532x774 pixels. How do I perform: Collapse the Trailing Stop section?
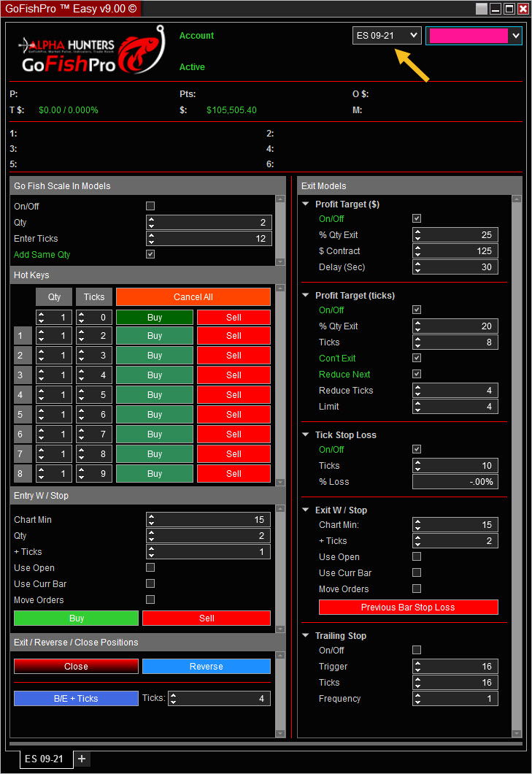(306, 636)
